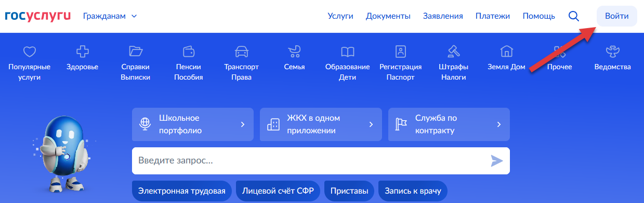Click the Войти login button
The height and width of the screenshot is (203, 644).
tap(617, 16)
